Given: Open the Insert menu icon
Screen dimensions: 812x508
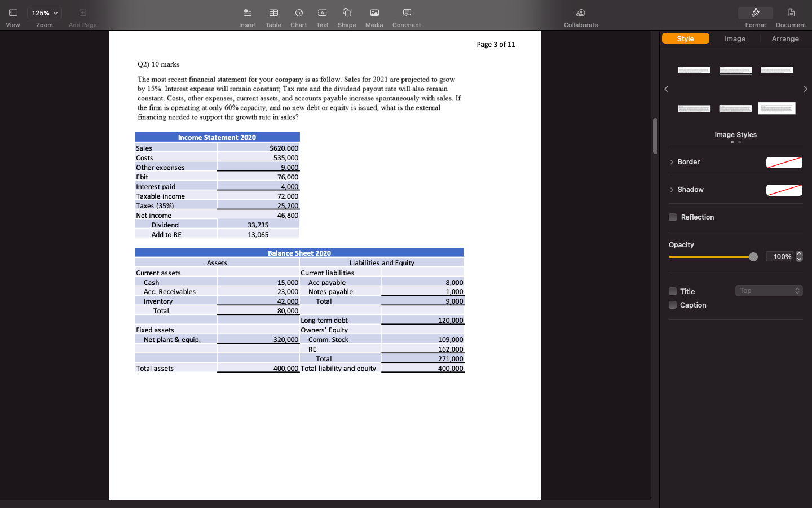Looking at the screenshot, I should (x=248, y=12).
